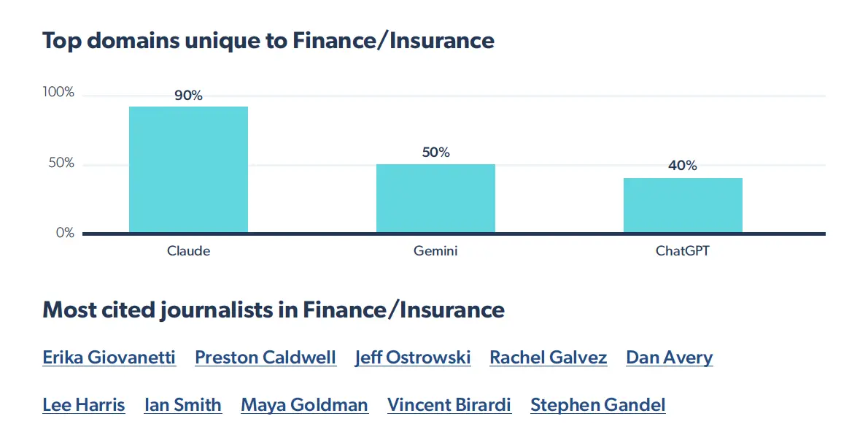Select the Ian Smith link

pyautogui.click(x=182, y=405)
